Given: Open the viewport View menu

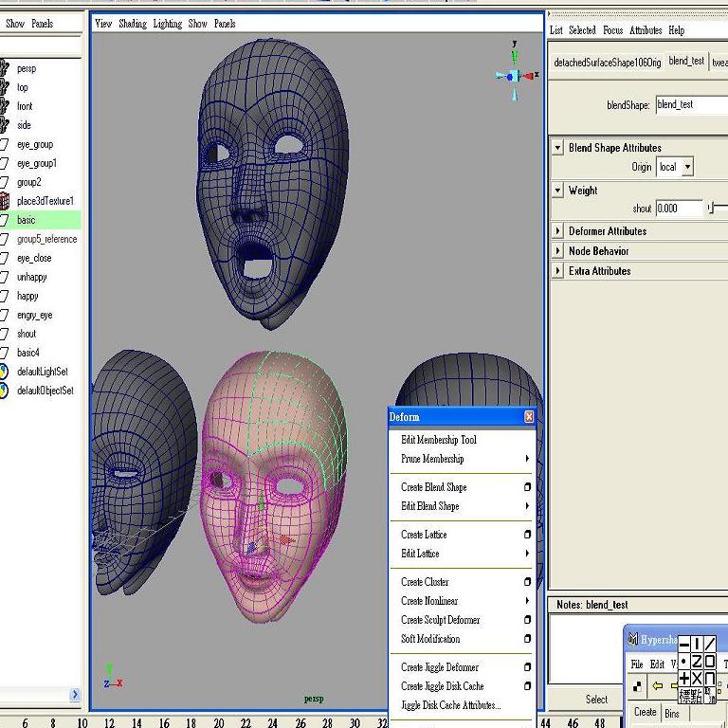Looking at the screenshot, I should (x=103, y=24).
